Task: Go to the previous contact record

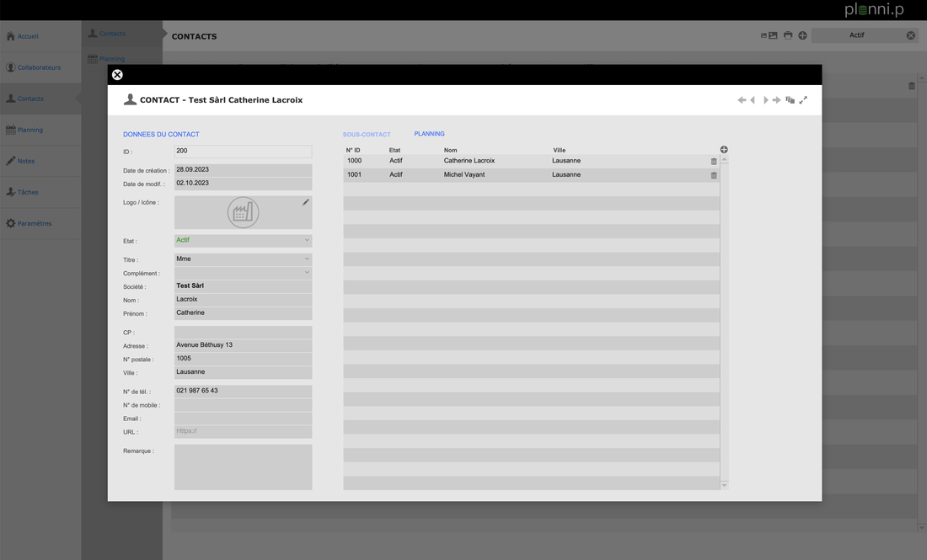Action: 753,100
